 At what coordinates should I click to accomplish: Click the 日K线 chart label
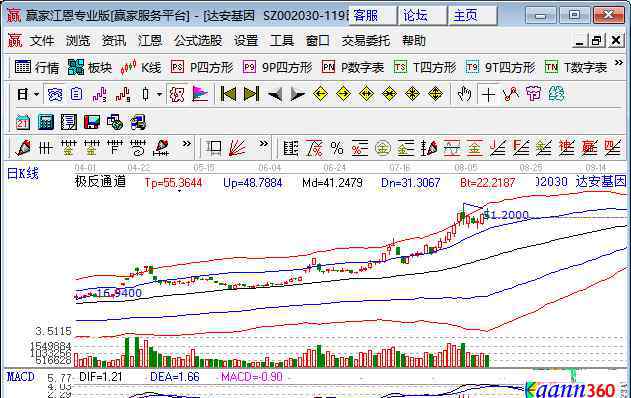click(x=23, y=174)
